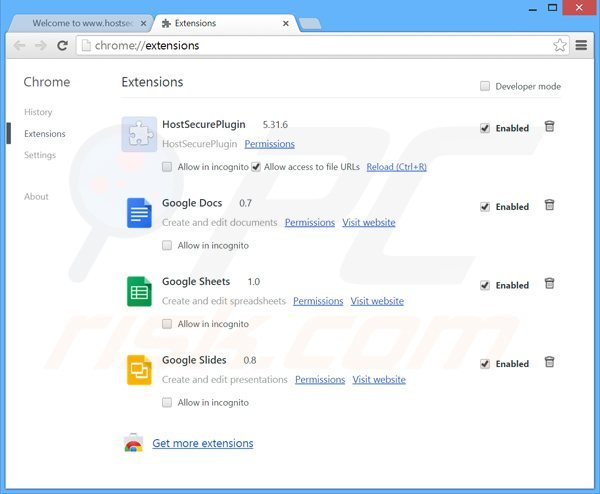View HostSecurePlugin Permissions link
The width and height of the screenshot is (600, 494).
[x=269, y=144]
